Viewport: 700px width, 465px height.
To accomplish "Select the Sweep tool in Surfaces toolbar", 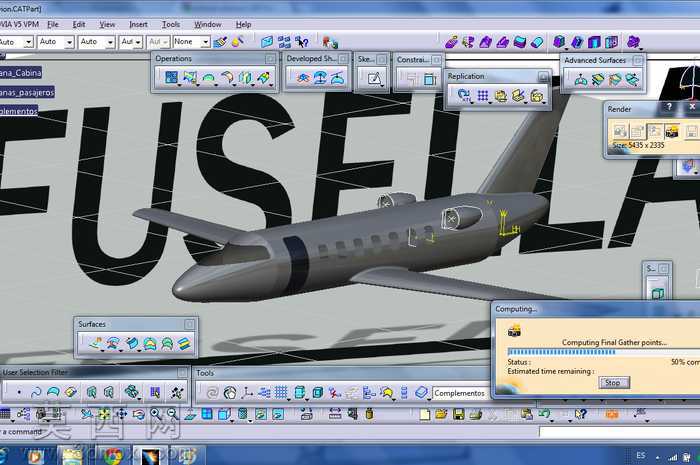I will (132, 343).
